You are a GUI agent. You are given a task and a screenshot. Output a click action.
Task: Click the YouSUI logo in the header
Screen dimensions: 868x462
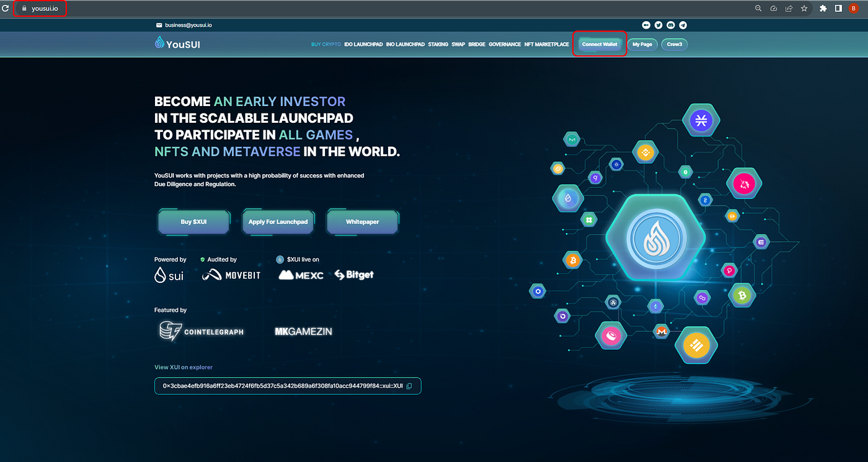point(177,43)
